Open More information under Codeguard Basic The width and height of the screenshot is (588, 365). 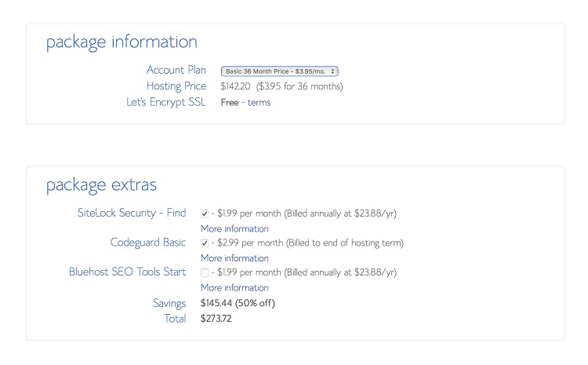[x=234, y=258]
